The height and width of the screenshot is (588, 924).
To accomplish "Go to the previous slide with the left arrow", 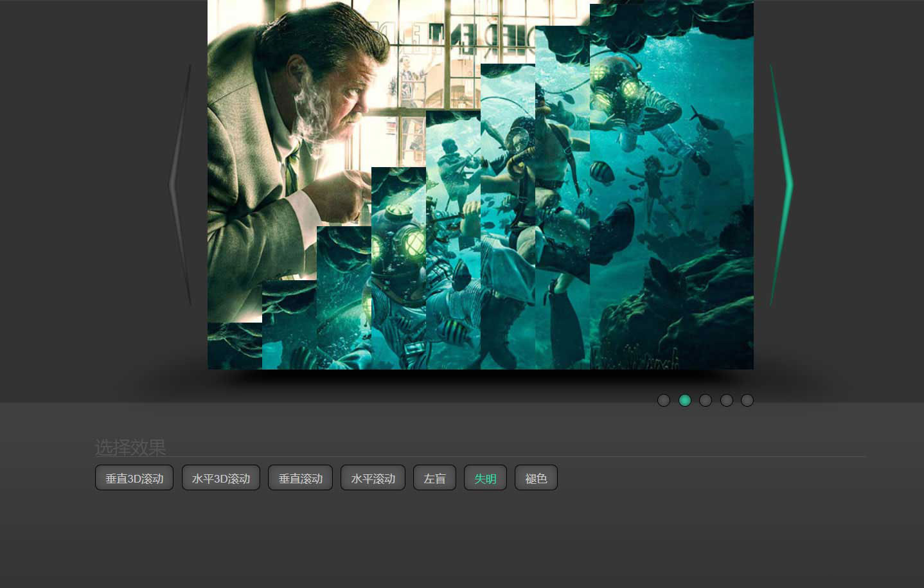I will click(180, 185).
